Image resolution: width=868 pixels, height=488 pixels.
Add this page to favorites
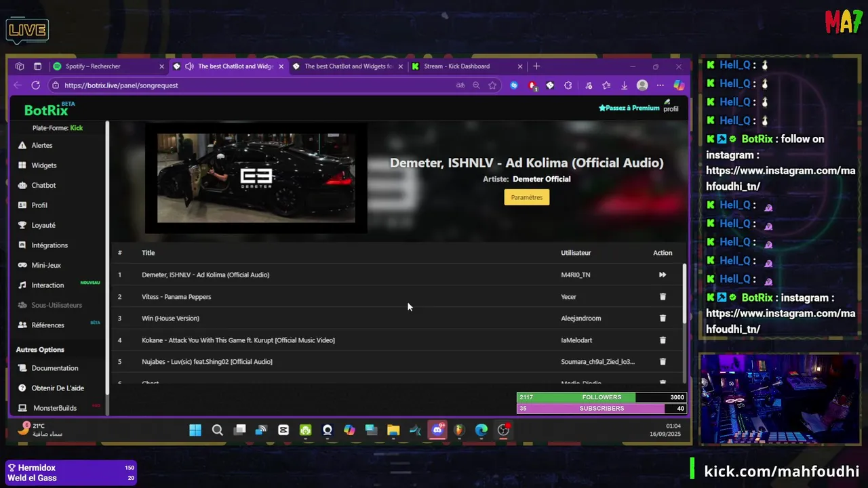click(492, 85)
